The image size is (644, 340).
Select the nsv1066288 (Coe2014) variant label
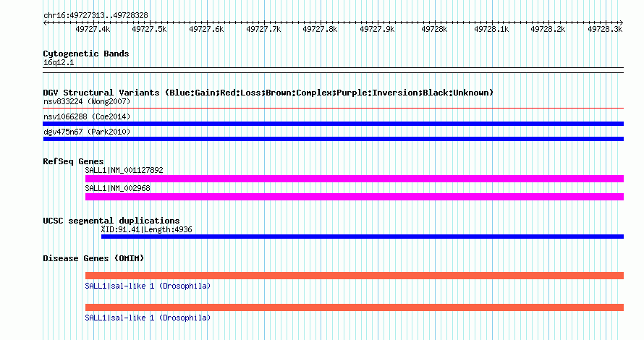(x=87, y=116)
